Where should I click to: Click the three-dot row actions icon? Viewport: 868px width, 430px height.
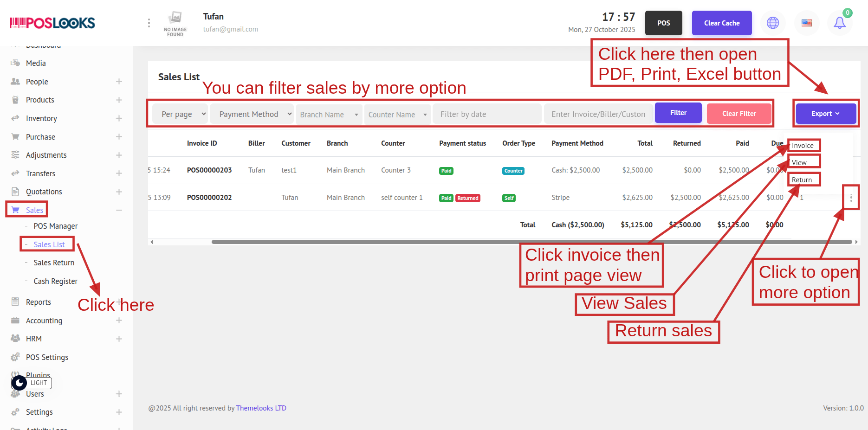coord(851,198)
